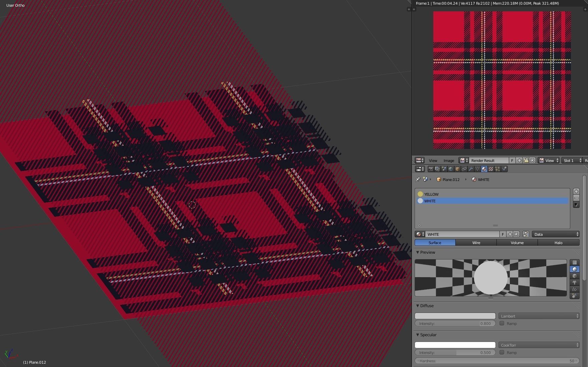Open the Constraints properties tab (chain icon)
588x367 pixels.
pos(464,169)
